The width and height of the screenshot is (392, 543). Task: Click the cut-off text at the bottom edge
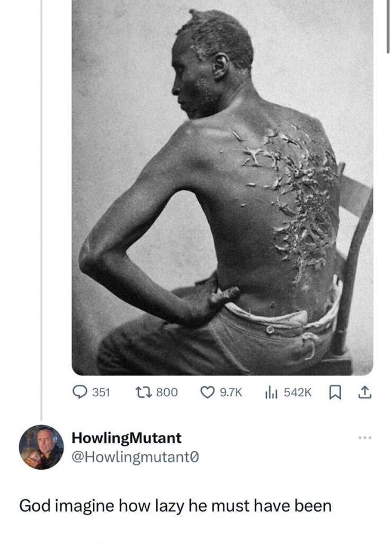(159, 540)
